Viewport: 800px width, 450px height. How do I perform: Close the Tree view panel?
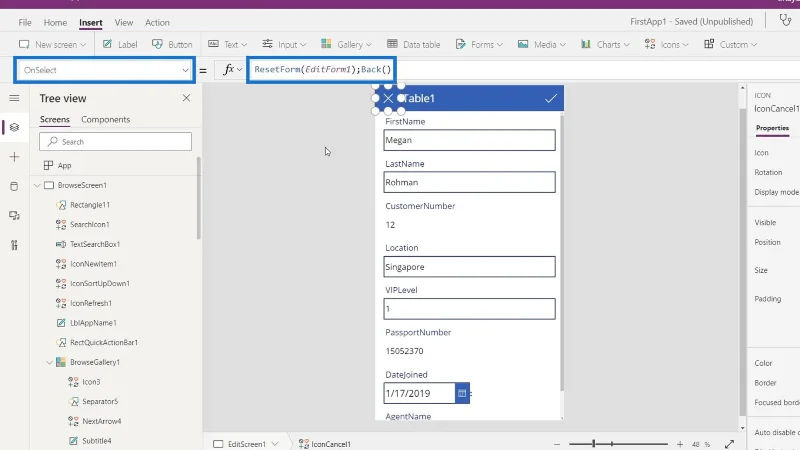(186, 98)
